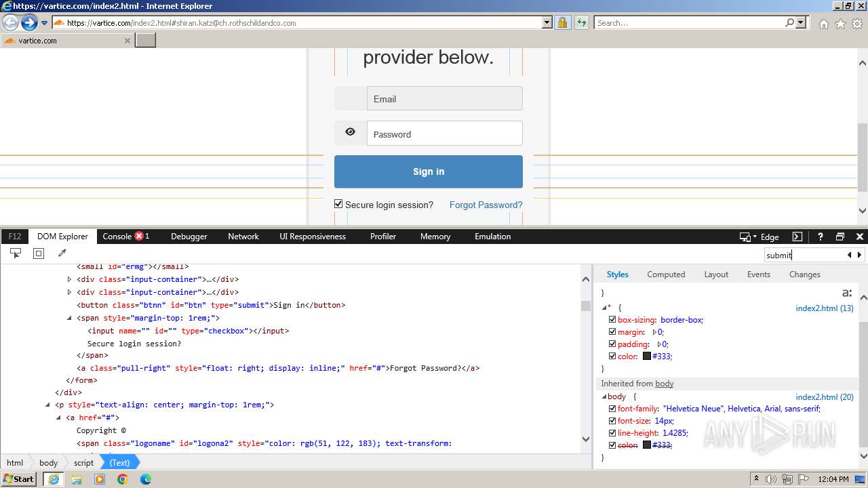Disable the box-sizing style checkbox

[612, 320]
